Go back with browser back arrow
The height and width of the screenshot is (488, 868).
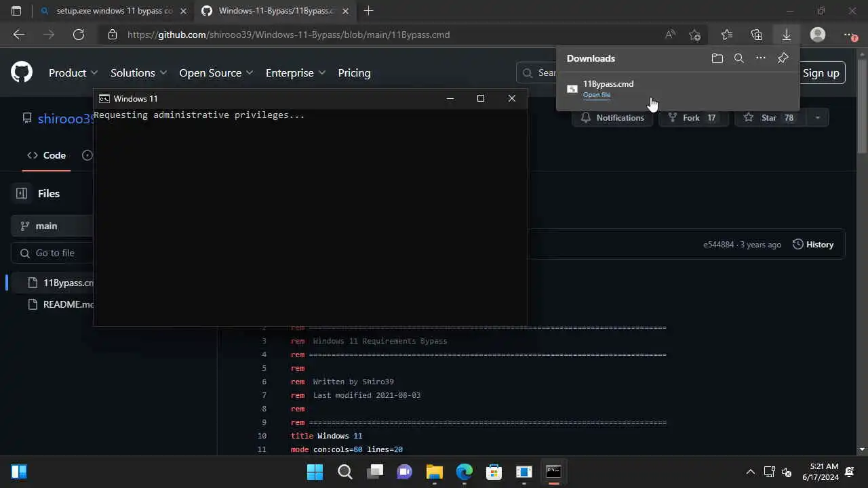point(19,35)
